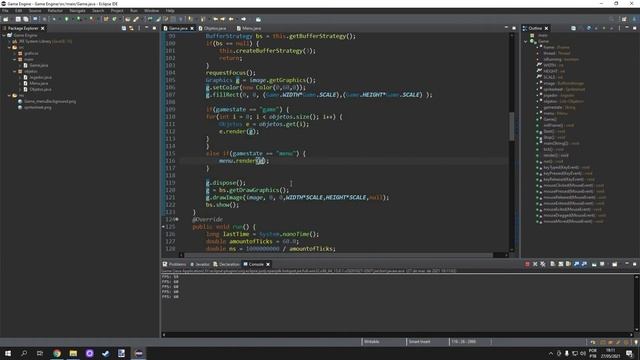Minimize the Package Explorer view
This screenshot has height=360, width=640.
point(147,28)
